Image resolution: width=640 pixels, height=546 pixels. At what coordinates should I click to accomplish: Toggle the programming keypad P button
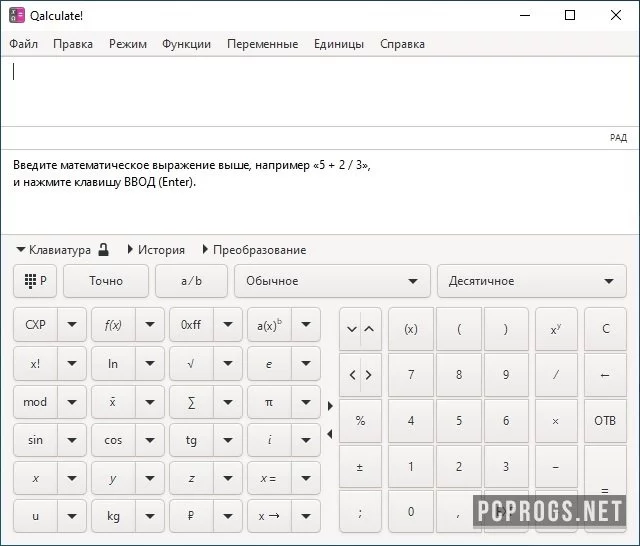point(35,281)
